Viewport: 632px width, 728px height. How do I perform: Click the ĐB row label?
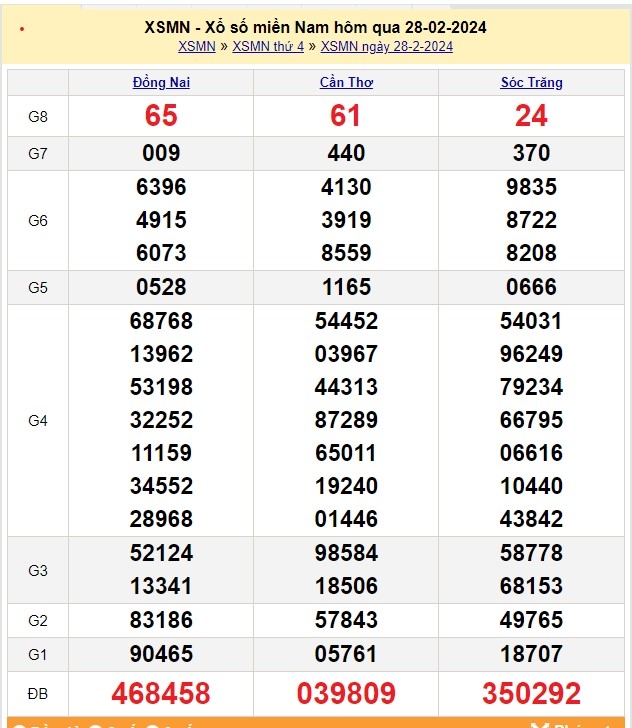pyautogui.click(x=38, y=693)
